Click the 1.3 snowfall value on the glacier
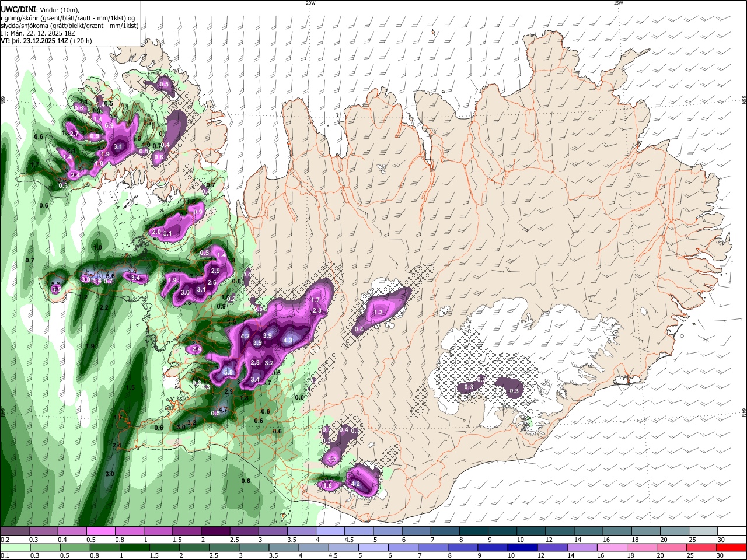This screenshot has width=747, height=560. click(x=378, y=313)
